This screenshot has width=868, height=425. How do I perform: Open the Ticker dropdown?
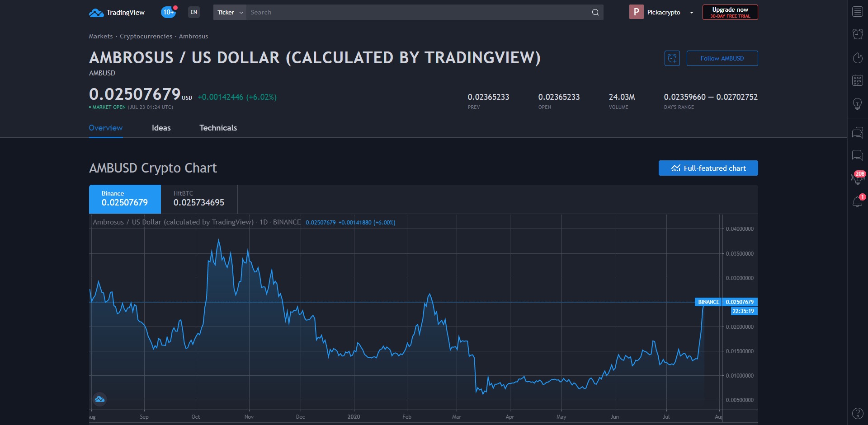click(230, 12)
